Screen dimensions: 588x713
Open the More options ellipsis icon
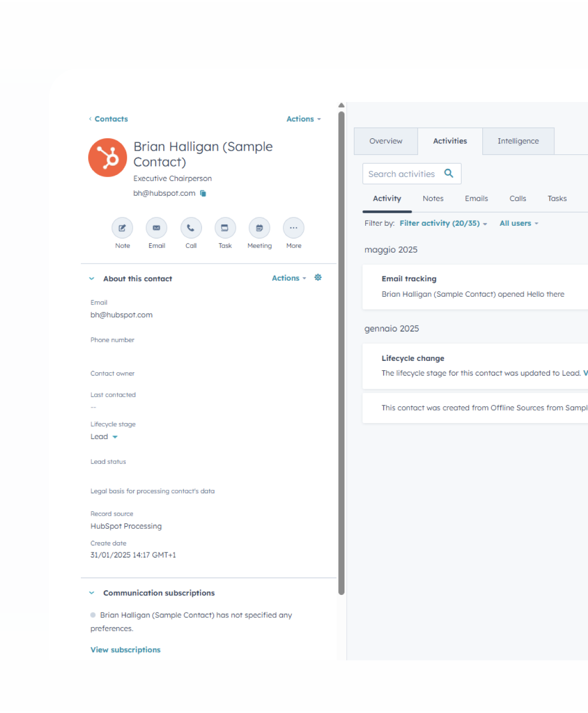(x=294, y=228)
